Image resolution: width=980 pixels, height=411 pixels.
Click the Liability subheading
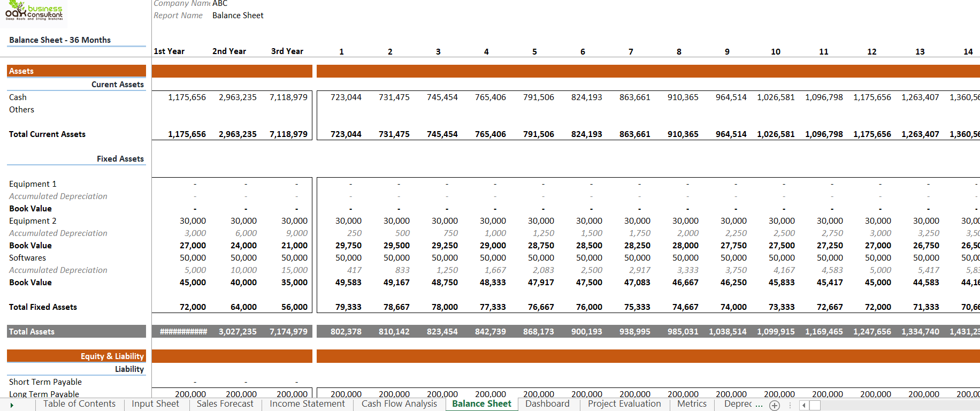click(129, 369)
